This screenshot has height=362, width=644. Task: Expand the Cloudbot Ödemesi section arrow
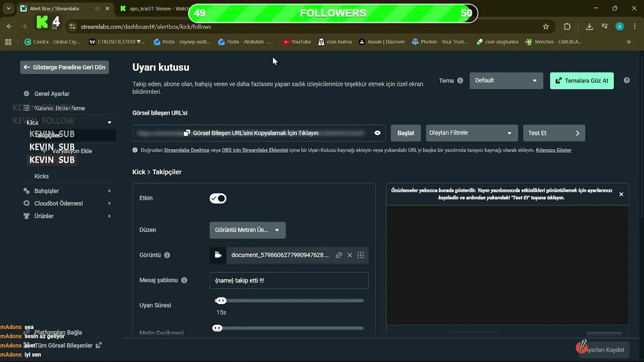pyautogui.click(x=110, y=204)
